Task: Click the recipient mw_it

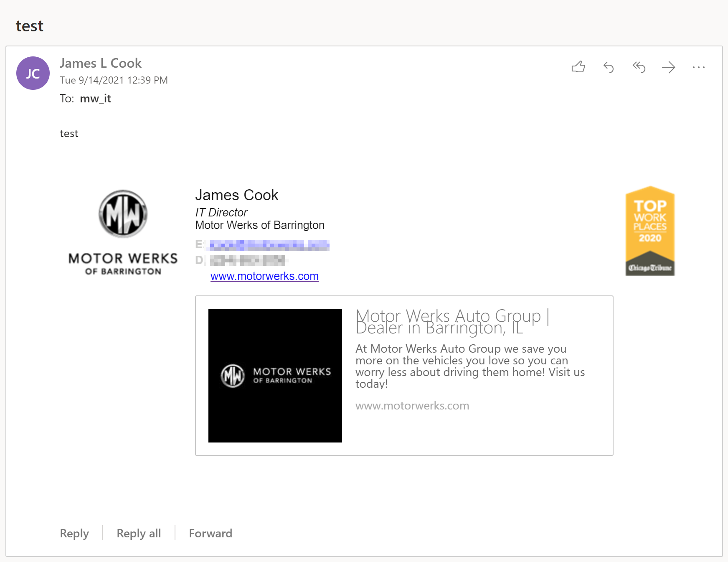Action: (x=95, y=99)
